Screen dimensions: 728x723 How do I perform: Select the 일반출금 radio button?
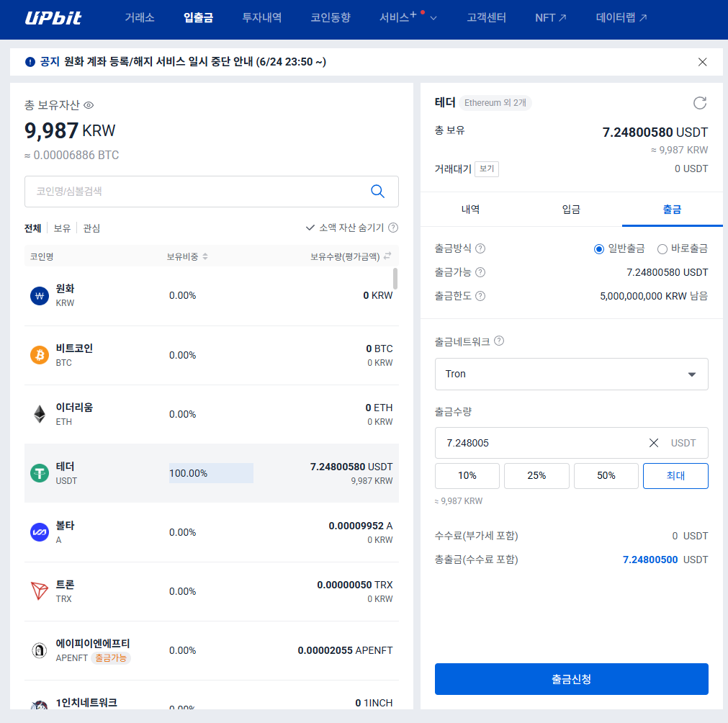click(598, 248)
